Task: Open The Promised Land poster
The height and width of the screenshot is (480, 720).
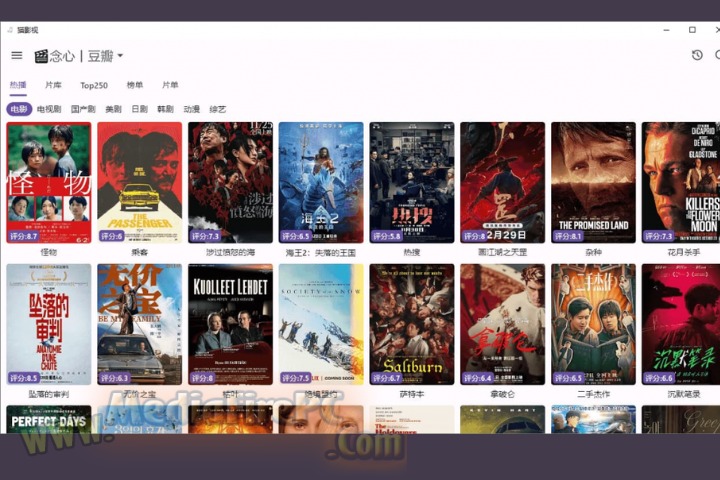Action: tap(593, 182)
